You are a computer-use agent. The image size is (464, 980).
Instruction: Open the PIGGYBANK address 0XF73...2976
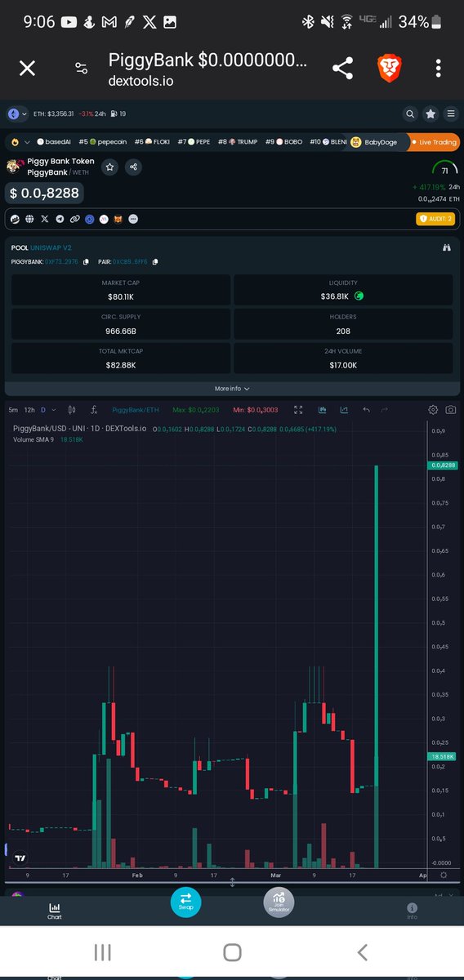62,261
